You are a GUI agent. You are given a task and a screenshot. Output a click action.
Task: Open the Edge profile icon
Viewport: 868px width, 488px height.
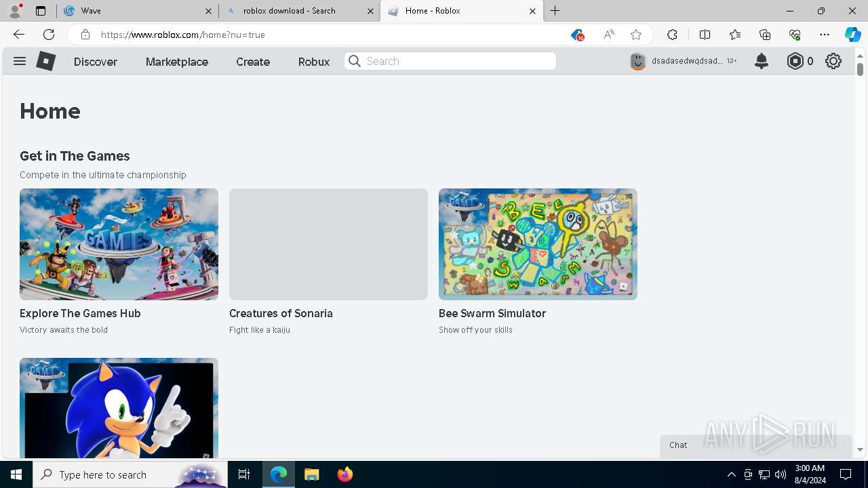pyautogui.click(x=15, y=11)
